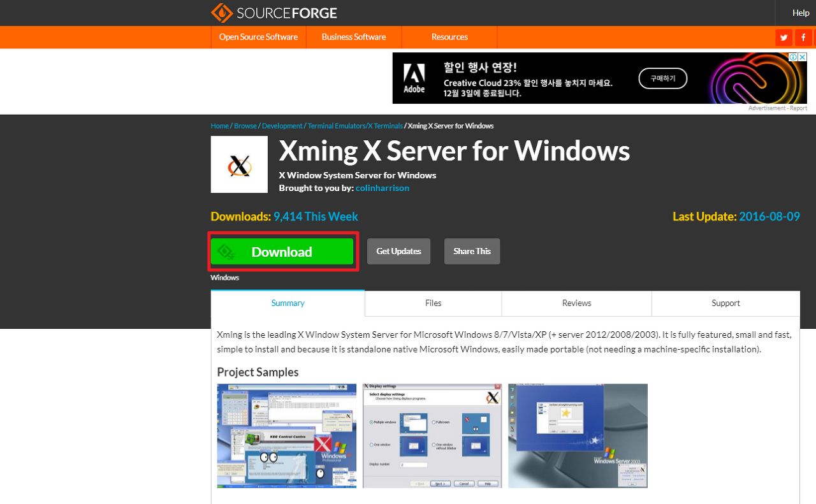Open the Twitter icon link
Viewport: 816px width, 504px height.
pyautogui.click(x=783, y=38)
